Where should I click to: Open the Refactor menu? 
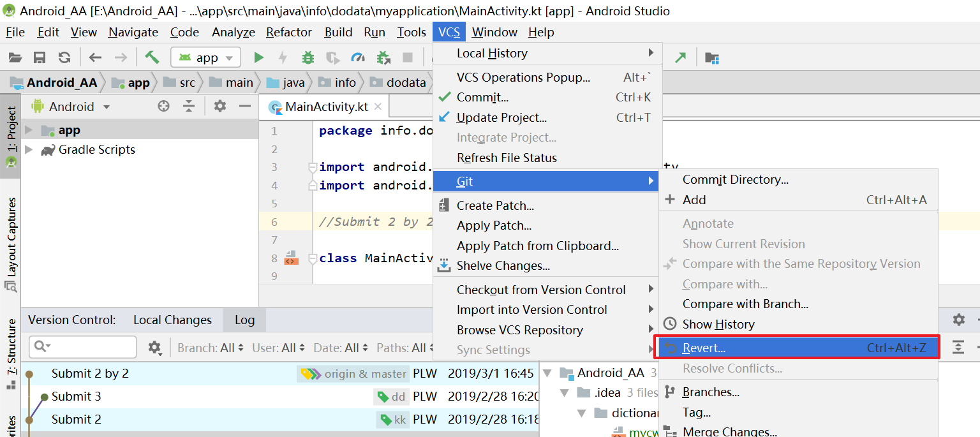(x=289, y=32)
